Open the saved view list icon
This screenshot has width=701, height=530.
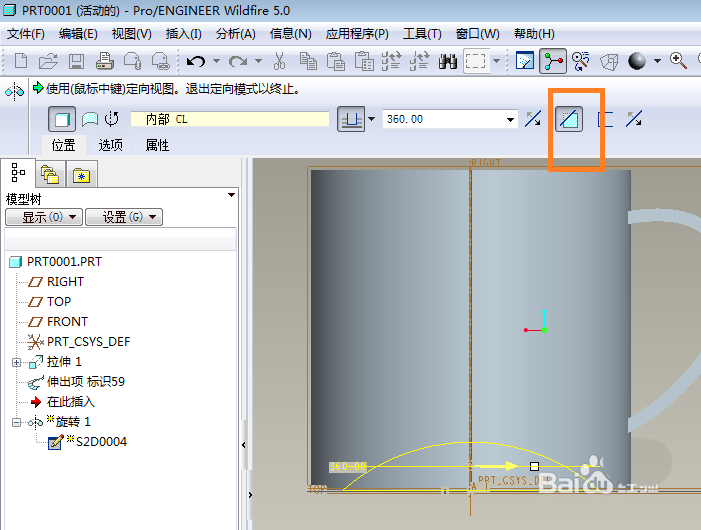coord(609,61)
